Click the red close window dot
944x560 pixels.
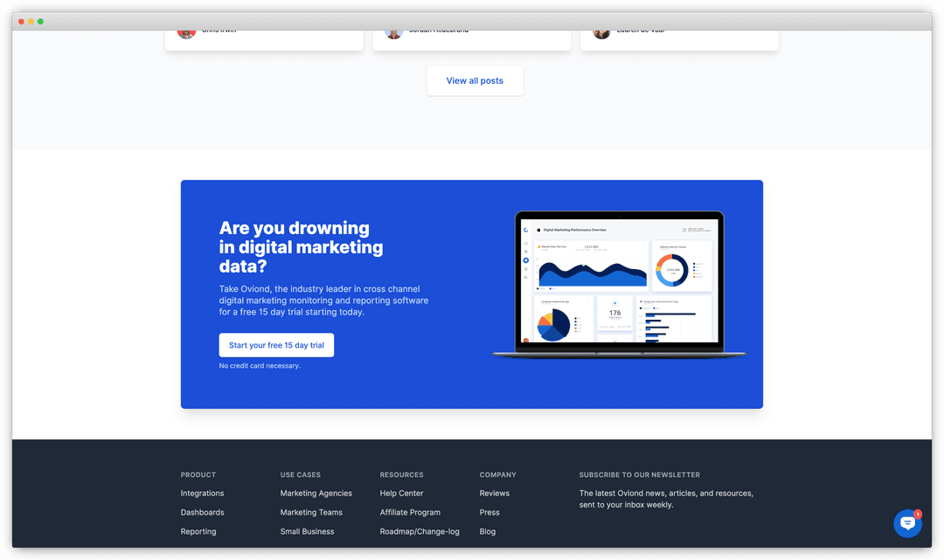pos(21,22)
